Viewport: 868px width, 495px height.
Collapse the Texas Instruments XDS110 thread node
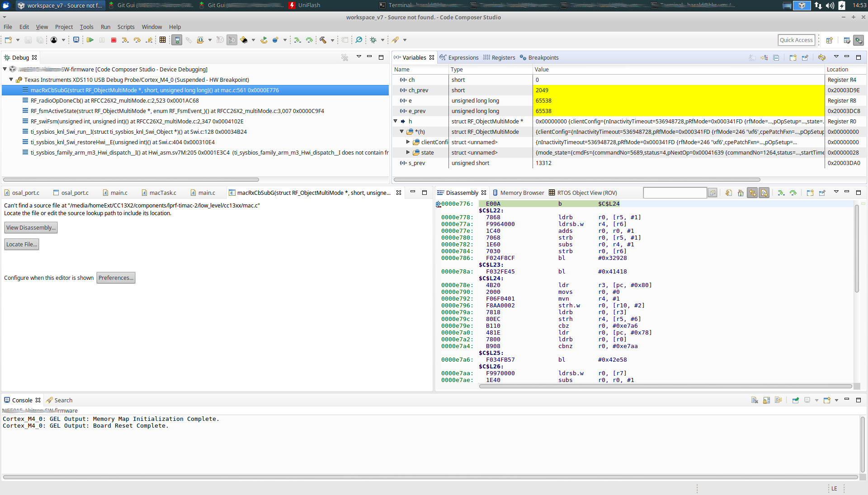[x=11, y=80]
